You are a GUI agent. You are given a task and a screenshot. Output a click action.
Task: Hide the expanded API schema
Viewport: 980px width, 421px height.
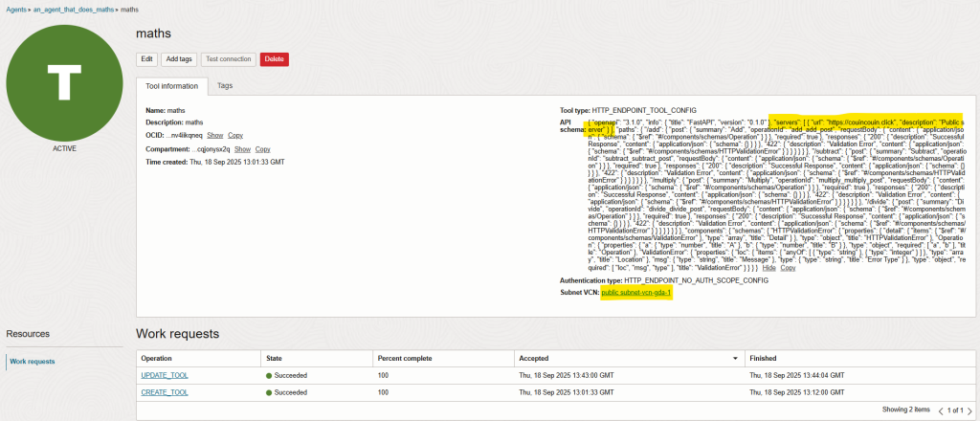tap(768, 268)
